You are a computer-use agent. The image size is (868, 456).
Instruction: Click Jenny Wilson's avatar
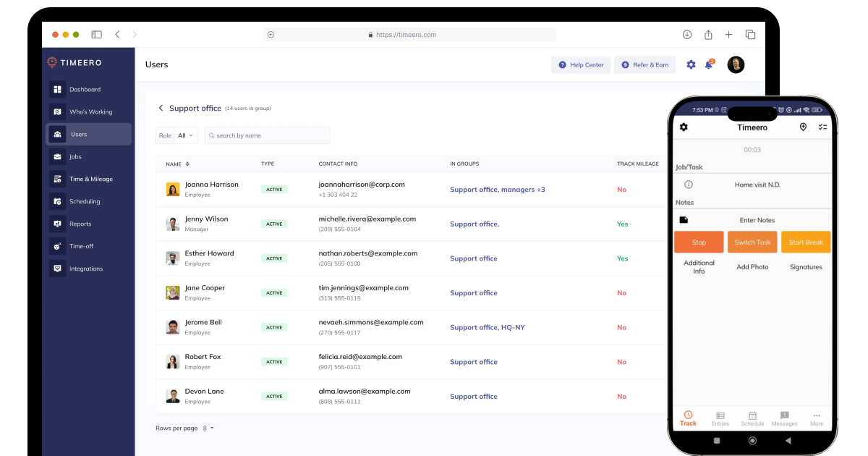[173, 224]
